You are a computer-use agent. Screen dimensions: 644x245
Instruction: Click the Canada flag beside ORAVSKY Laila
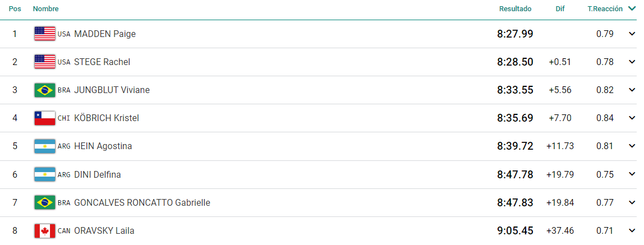pyautogui.click(x=45, y=230)
